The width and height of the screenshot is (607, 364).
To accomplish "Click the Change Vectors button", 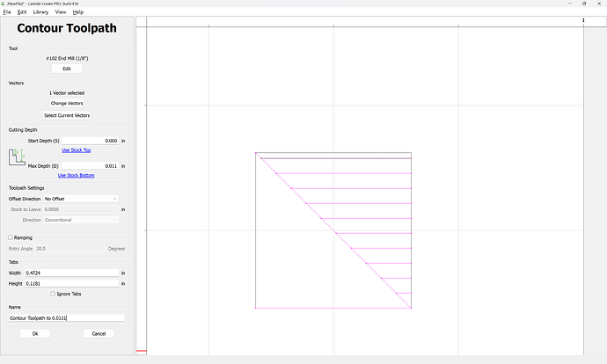I will [67, 104].
